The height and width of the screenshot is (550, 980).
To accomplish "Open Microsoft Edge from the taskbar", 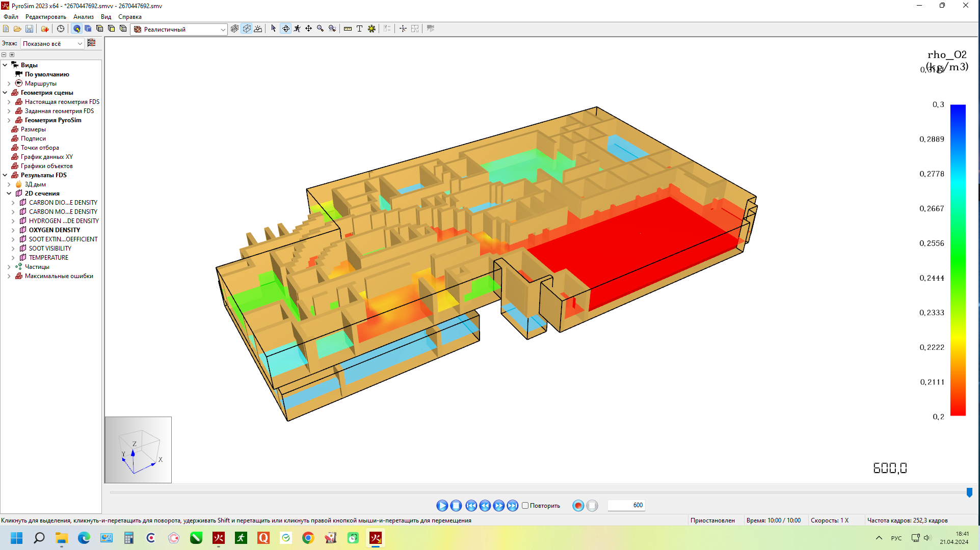I will point(84,538).
